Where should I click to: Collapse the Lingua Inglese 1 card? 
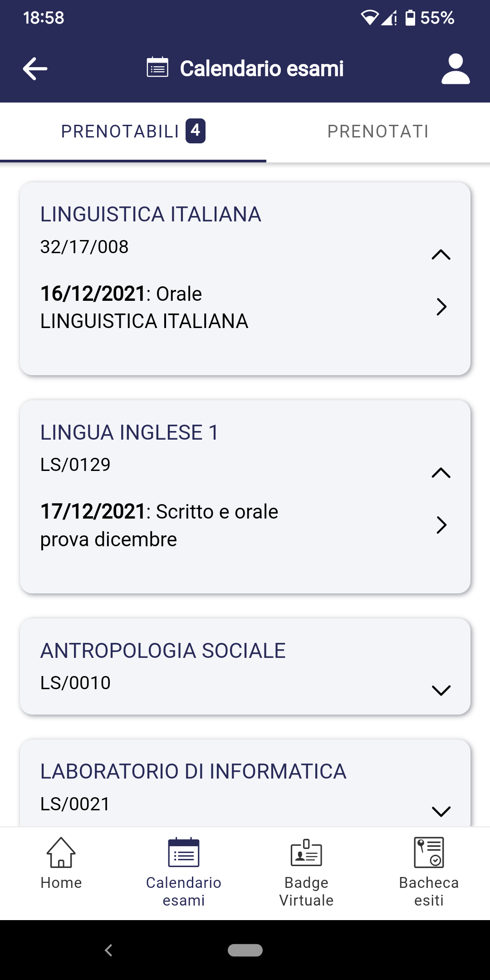pos(441,473)
